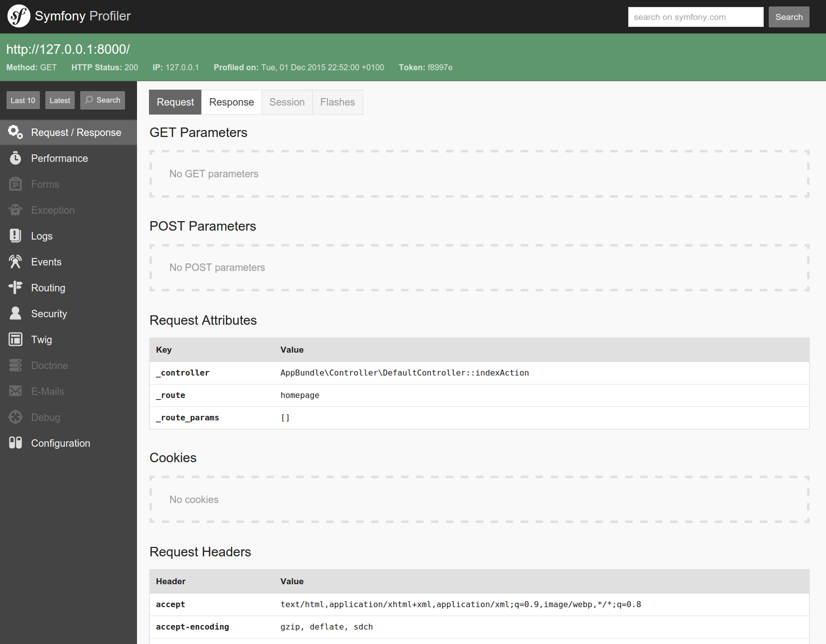Select the Doctrine panel icon
Image resolution: width=826 pixels, height=644 pixels.
click(15, 365)
